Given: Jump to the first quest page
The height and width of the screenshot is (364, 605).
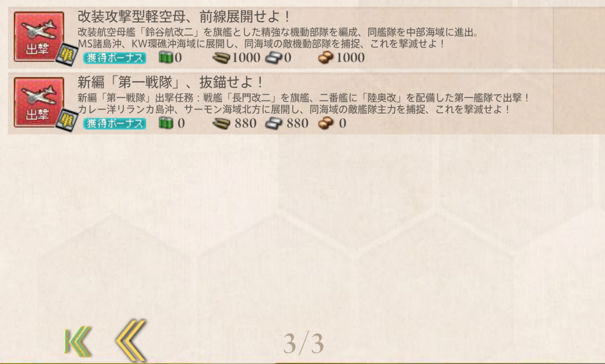Looking at the screenshot, I should click(77, 341).
